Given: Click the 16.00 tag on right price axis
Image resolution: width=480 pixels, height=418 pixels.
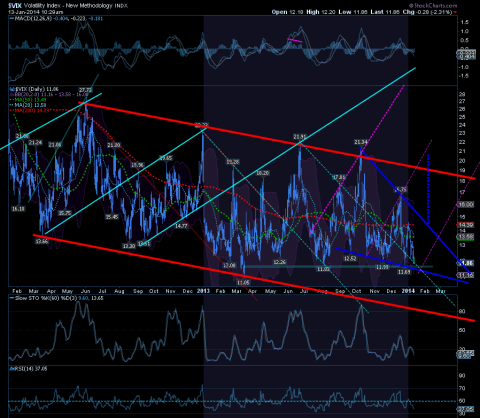Looking at the screenshot, I should [x=466, y=204].
